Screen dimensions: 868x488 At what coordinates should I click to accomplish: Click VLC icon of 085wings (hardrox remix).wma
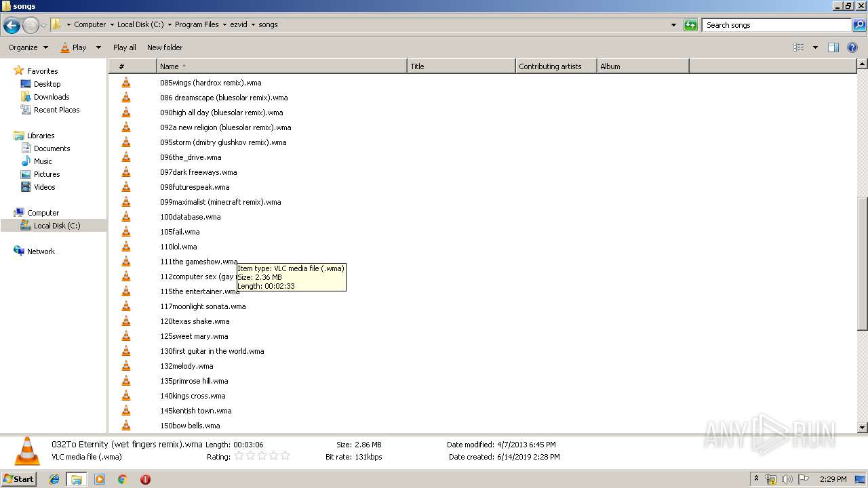125,83
